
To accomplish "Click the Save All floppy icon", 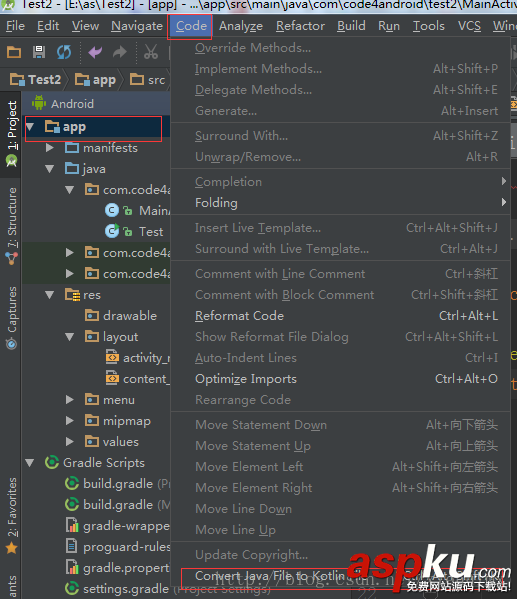I will point(39,52).
